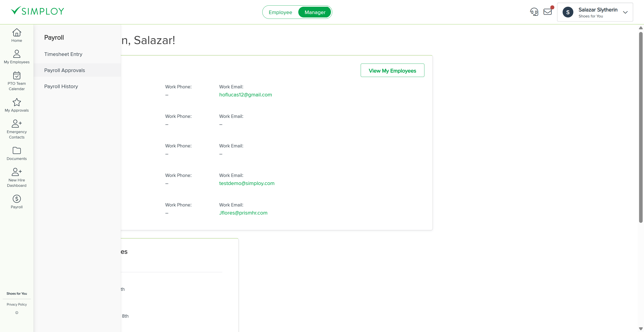Click the My Approvals star icon

pyautogui.click(x=17, y=103)
